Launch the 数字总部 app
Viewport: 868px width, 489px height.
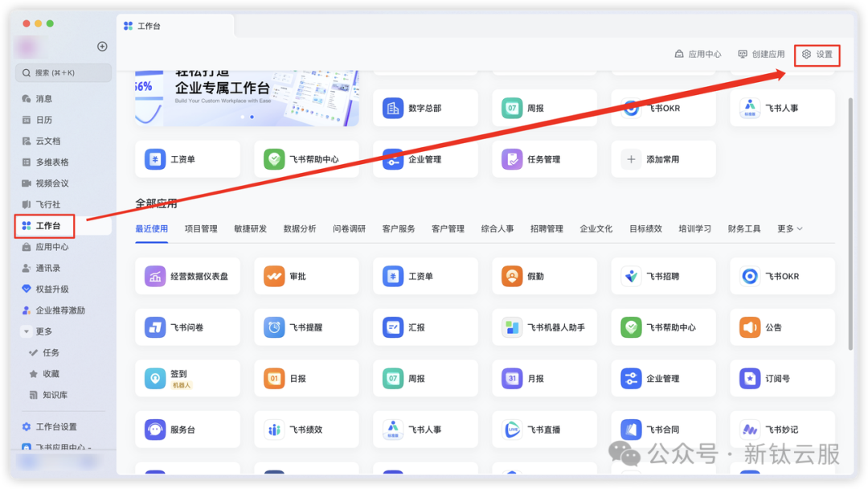(x=425, y=108)
